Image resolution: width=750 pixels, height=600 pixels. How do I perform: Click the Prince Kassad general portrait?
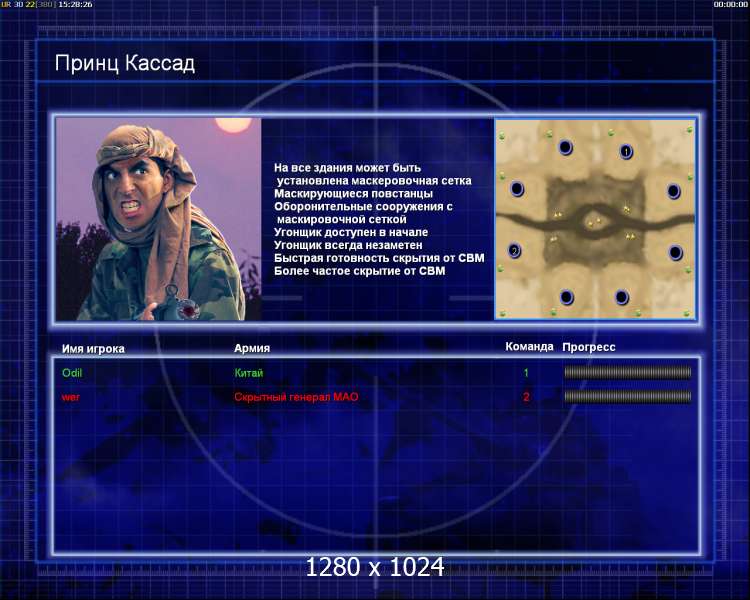coord(158,219)
